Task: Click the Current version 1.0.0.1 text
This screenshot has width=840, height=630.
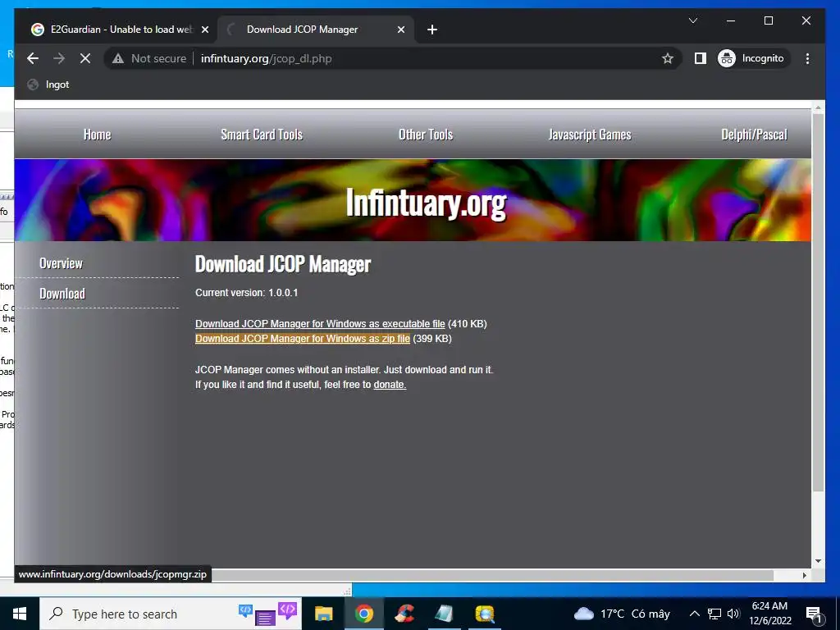Action: point(246,293)
